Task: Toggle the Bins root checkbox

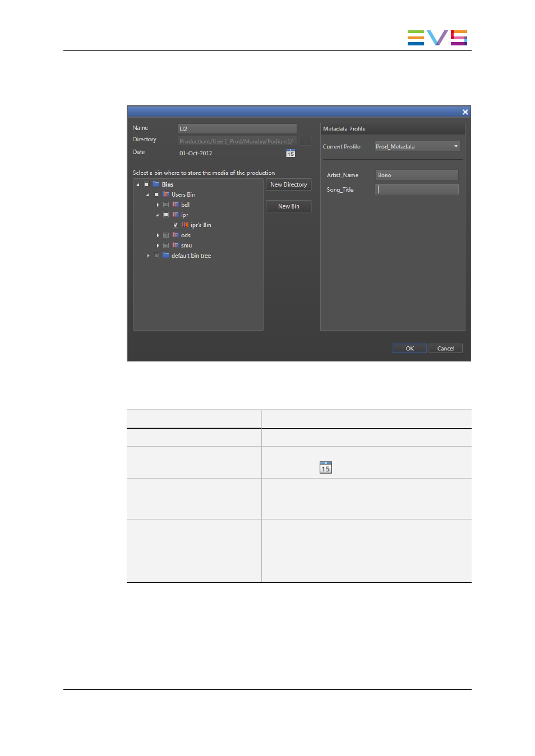Action: [146, 184]
